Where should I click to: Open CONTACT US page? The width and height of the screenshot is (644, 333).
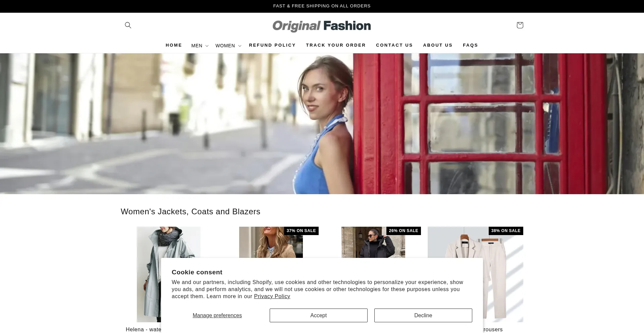click(394, 45)
